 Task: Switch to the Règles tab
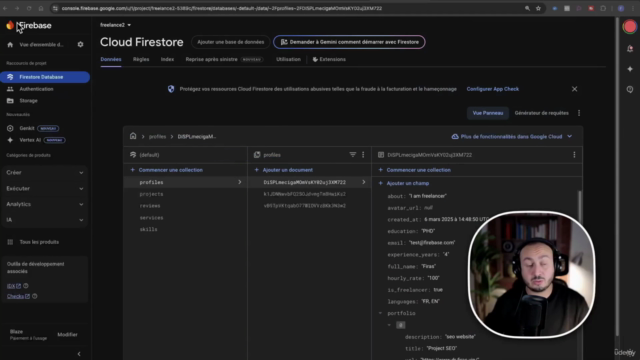141,60
